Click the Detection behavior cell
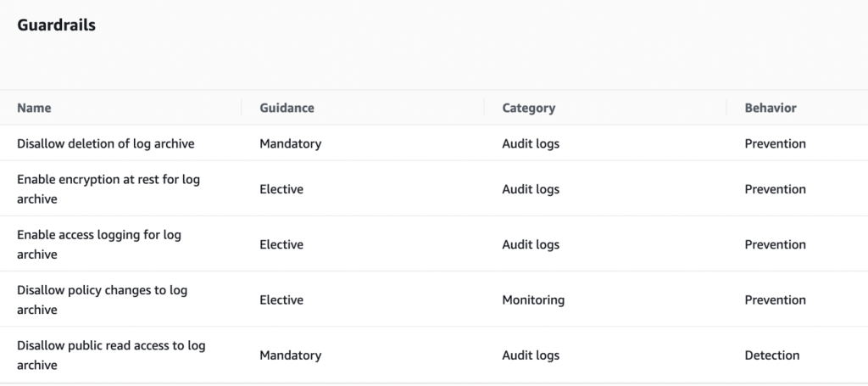868x386 pixels. coord(771,355)
